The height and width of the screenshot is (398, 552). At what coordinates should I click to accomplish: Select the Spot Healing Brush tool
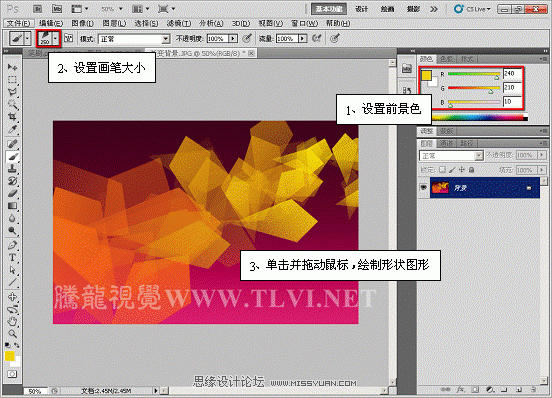[12, 144]
